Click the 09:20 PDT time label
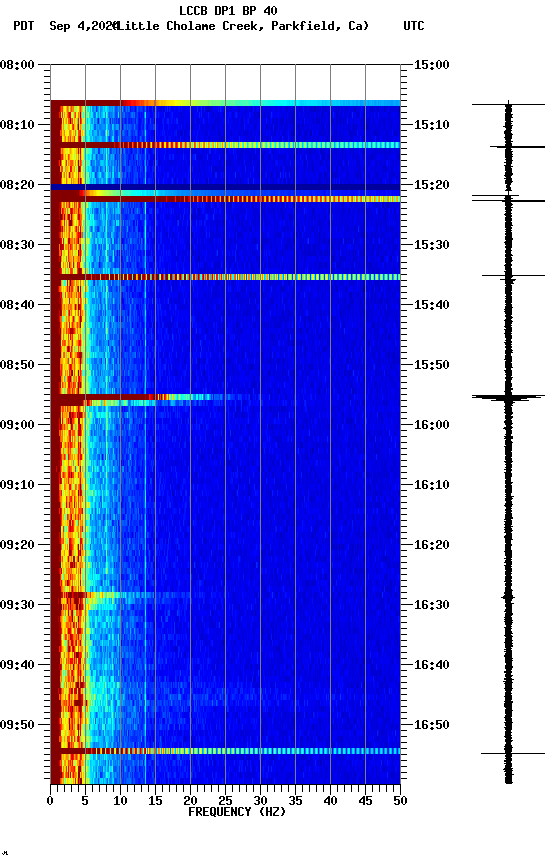The image size is (552, 864). point(17,545)
